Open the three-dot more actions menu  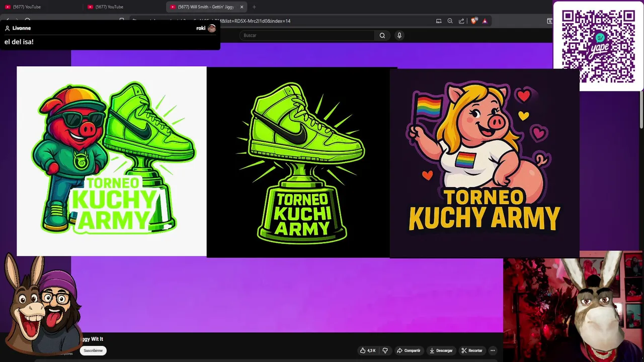[x=493, y=350]
